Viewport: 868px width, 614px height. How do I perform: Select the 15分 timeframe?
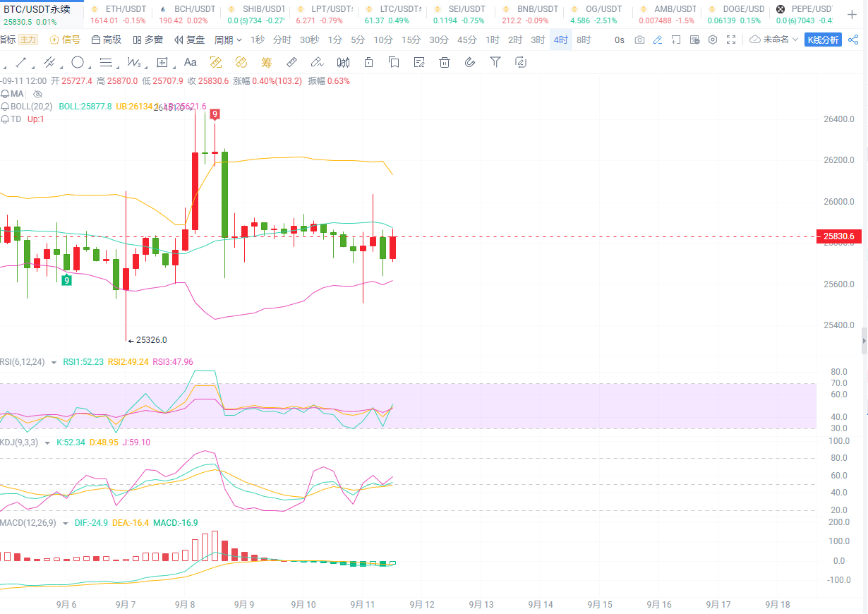(x=411, y=40)
